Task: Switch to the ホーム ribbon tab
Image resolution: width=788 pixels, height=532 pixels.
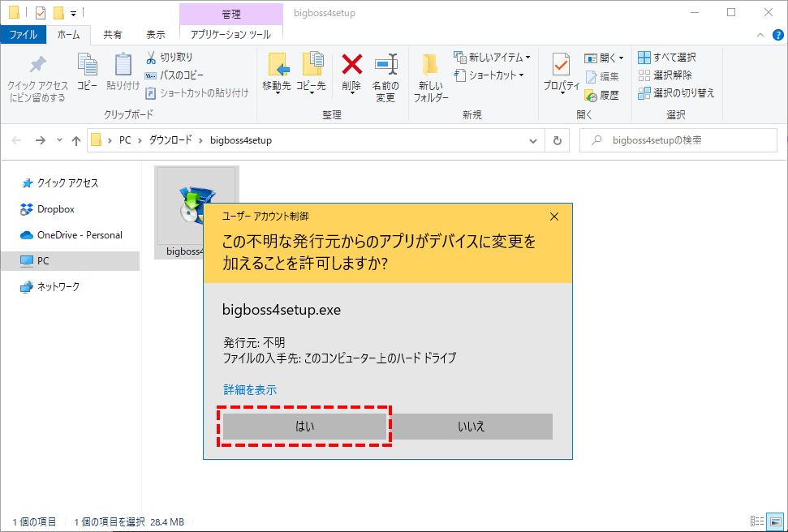Action: (x=68, y=35)
